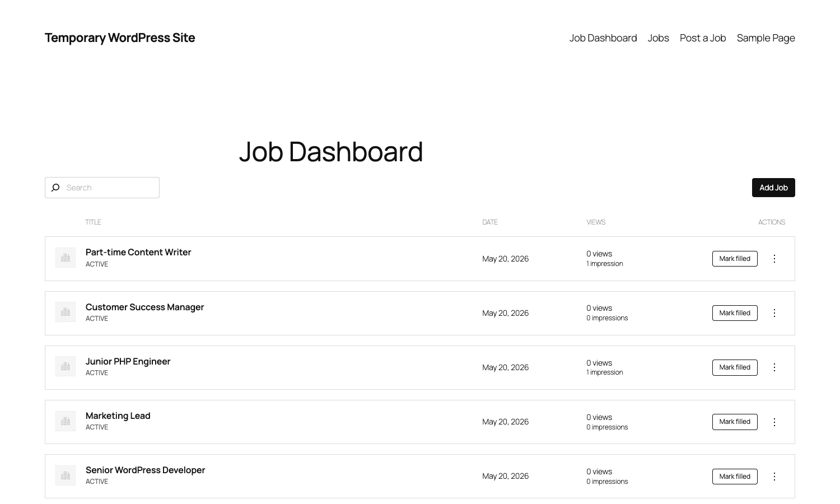This screenshot has height=504, width=840.
Task: Mark Part-time Content Writer as filled
Action: click(735, 259)
